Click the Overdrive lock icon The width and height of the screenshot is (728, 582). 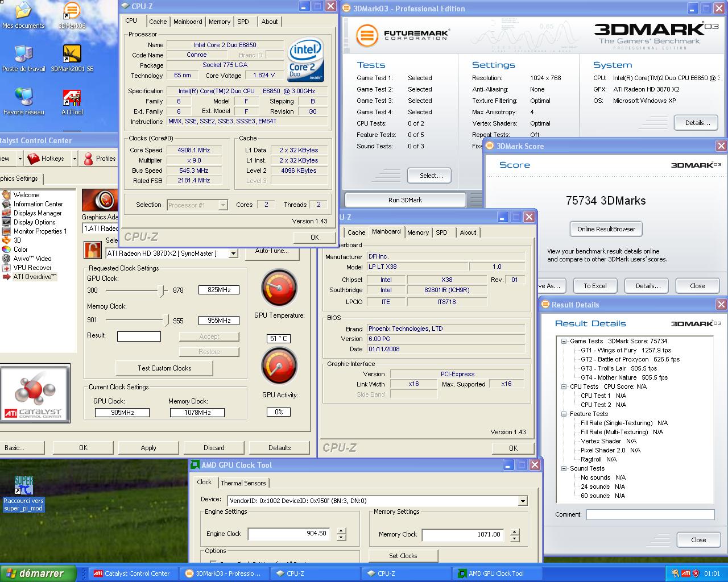(92, 250)
